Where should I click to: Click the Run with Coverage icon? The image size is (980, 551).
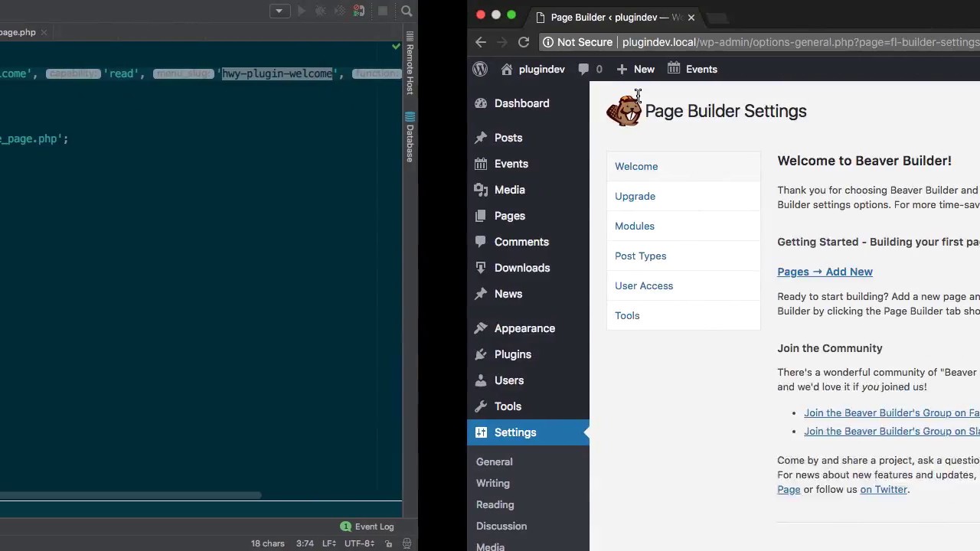pos(341,11)
